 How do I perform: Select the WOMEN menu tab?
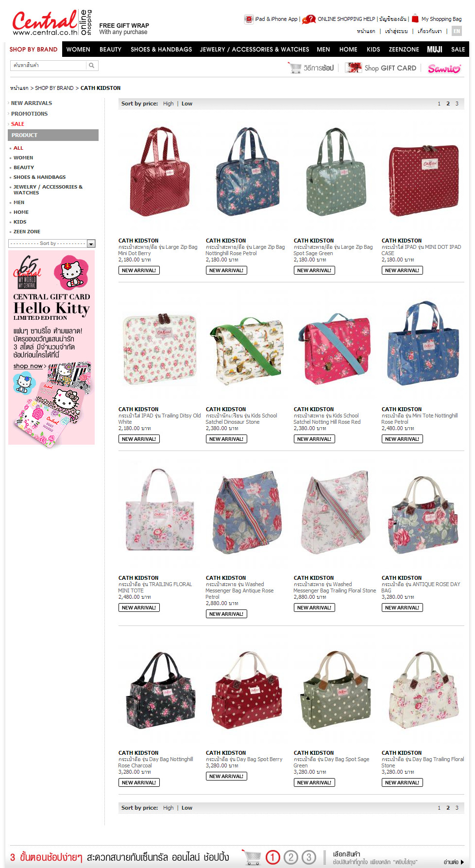point(78,50)
